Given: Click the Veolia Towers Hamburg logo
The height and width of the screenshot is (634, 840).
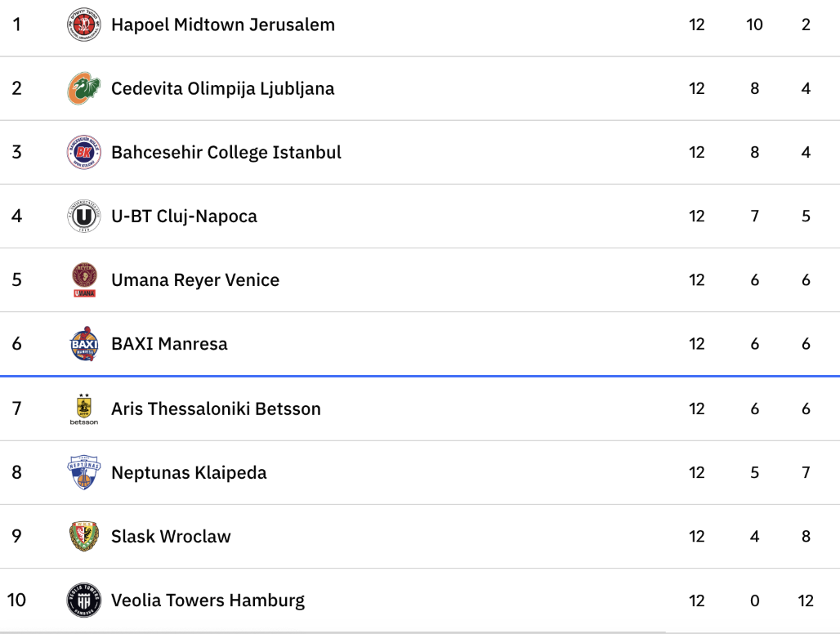Looking at the screenshot, I should tap(83, 601).
